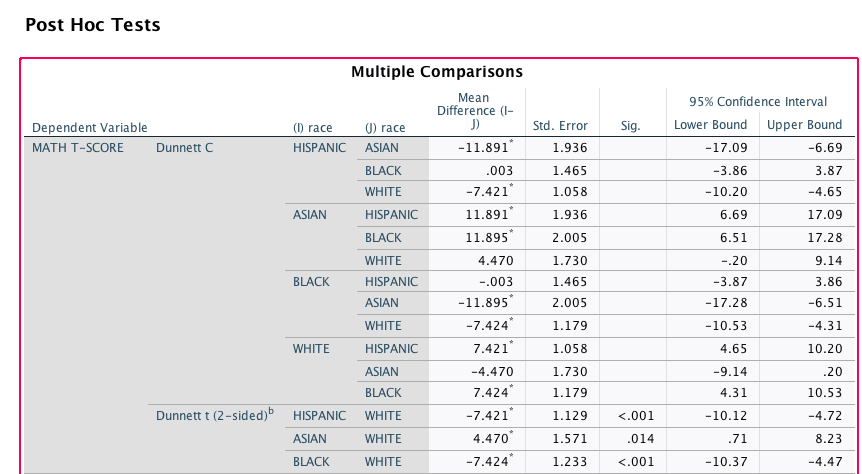Viewport: 862px width, 474px height.
Task: Click the mean difference value .003
Action: pos(500,170)
